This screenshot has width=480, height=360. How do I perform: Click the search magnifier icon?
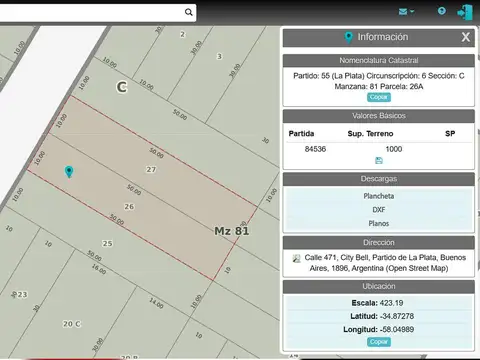click(188, 12)
